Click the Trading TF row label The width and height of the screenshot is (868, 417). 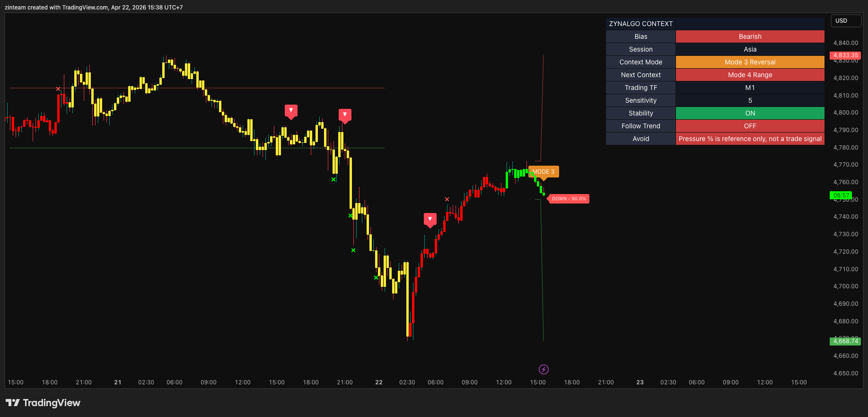641,88
